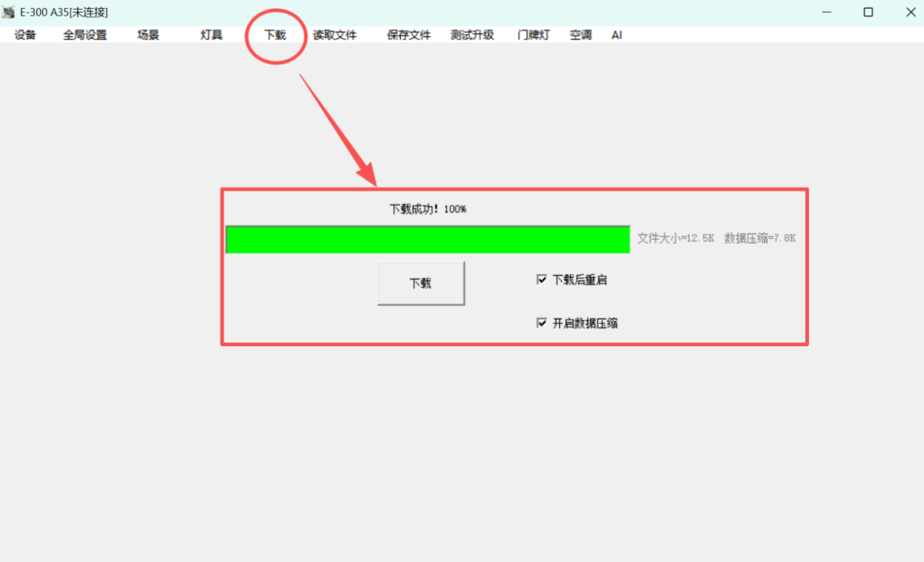Viewport: 924px width, 562px height.
Task: Click the 数据压缩=7.8K label
Action: coord(760,238)
